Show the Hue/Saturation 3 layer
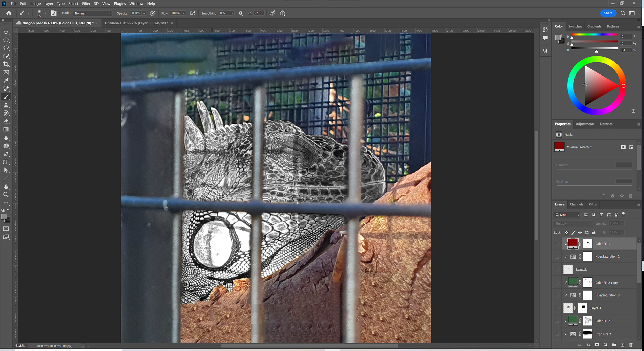This screenshot has width=644, height=351. point(557,295)
